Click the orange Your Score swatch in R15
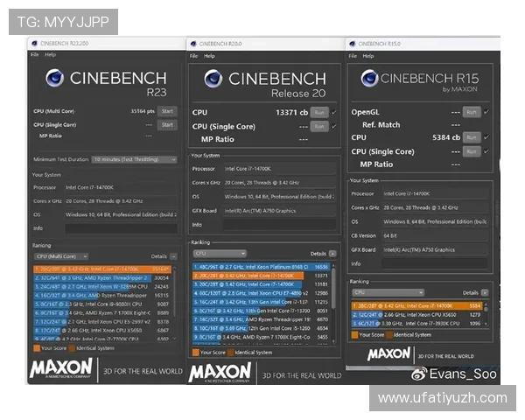Viewport: 525px width, 420px height. pos(355,335)
